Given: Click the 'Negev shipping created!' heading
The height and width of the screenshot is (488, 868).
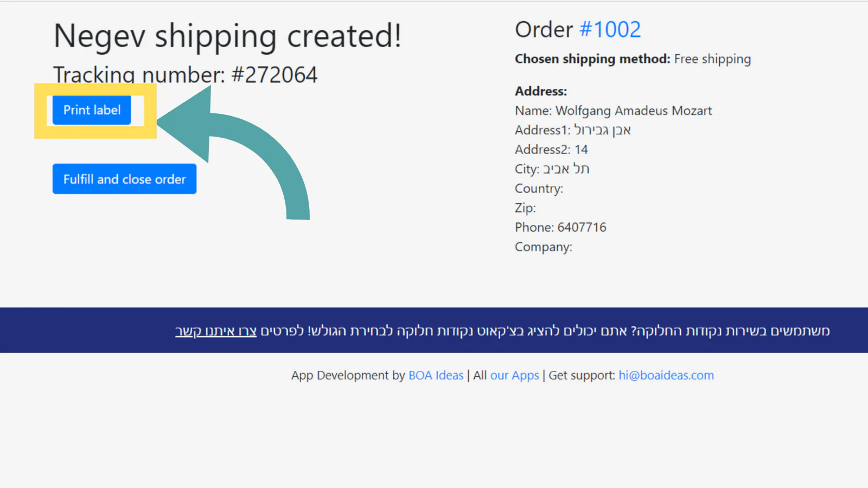Looking at the screenshot, I should (227, 36).
